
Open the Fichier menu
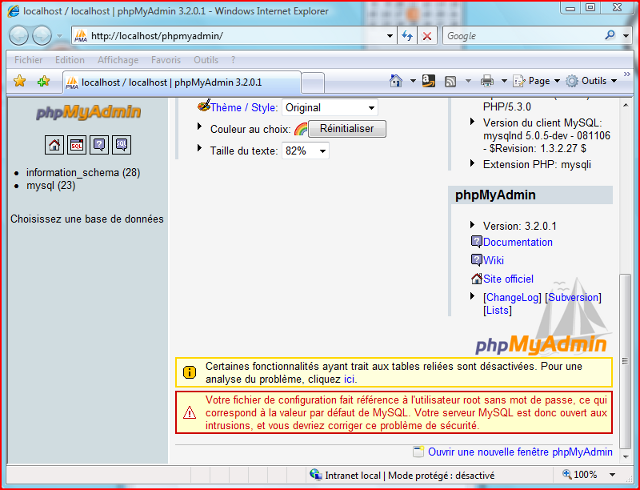28,60
